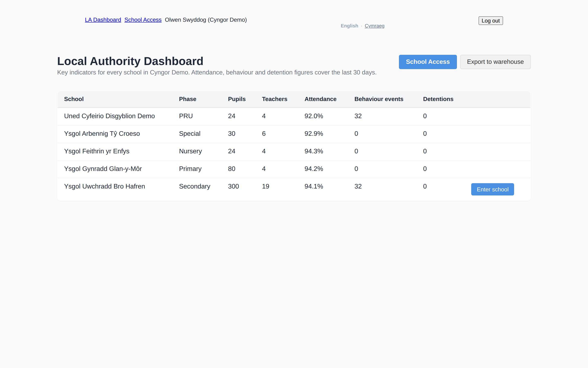588x368 pixels.
Task: Click the 94.1% attendance value
Action: pyautogui.click(x=314, y=186)
